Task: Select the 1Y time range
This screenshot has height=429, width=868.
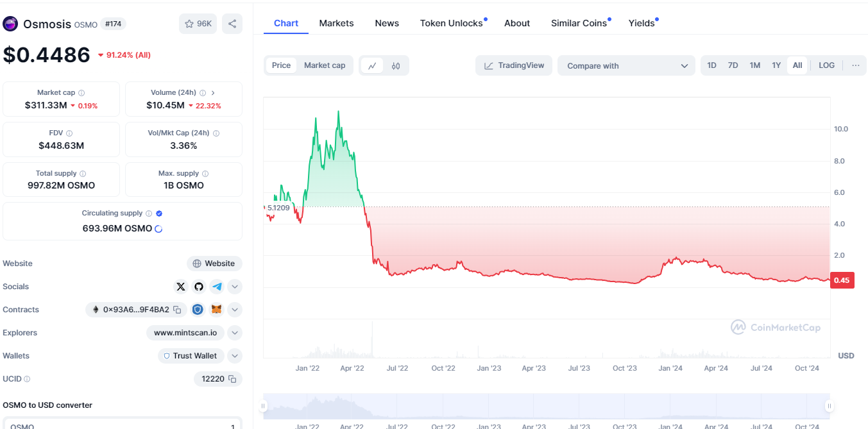Action: [776, 65]
